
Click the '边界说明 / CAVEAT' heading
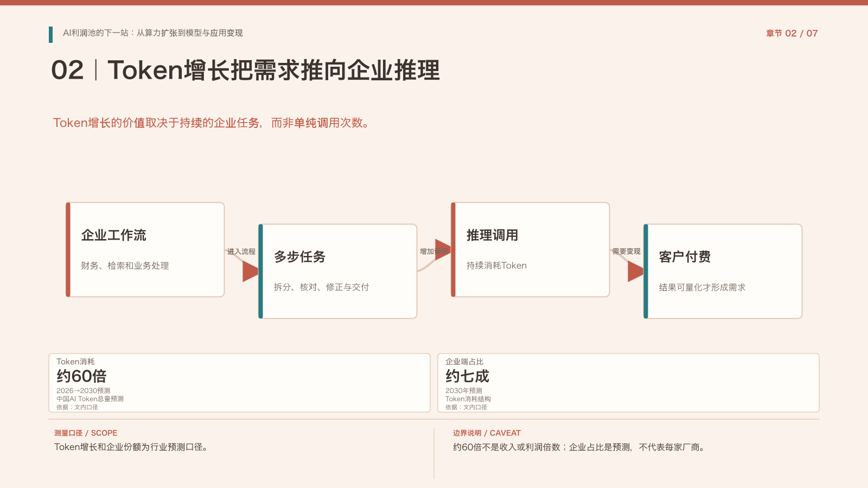coord(487,433)
